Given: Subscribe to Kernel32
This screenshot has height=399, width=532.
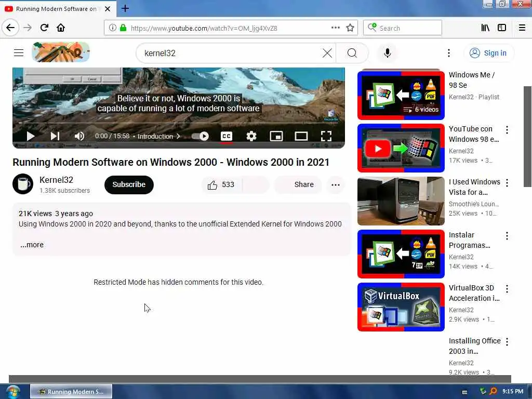Looking at the screenshot, I should [x=129, y=184].
